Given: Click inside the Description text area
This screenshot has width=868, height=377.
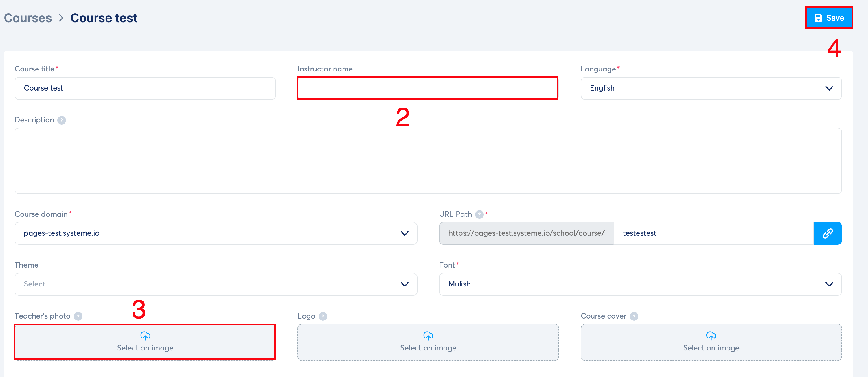Looking at the screenshot, I should [428, 161].
